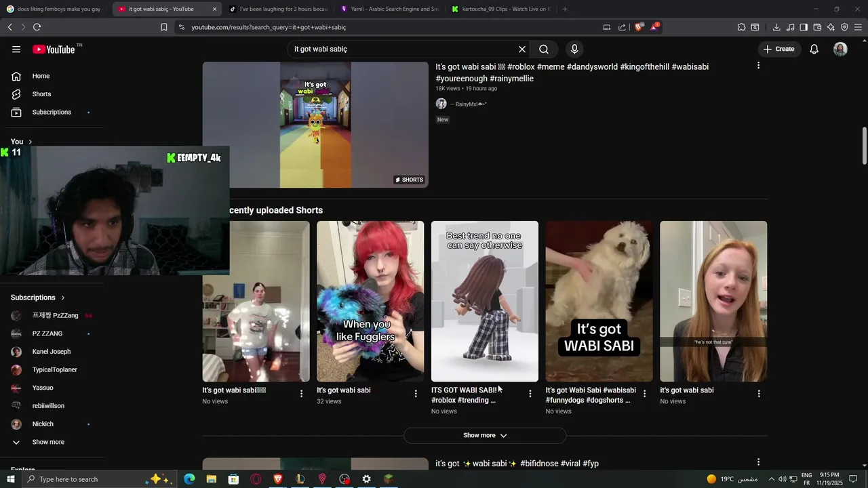The width and height of the screenshot is (868, 488).
Task: Open the YouTube hamburger guide menu
Action: point(16,49)
